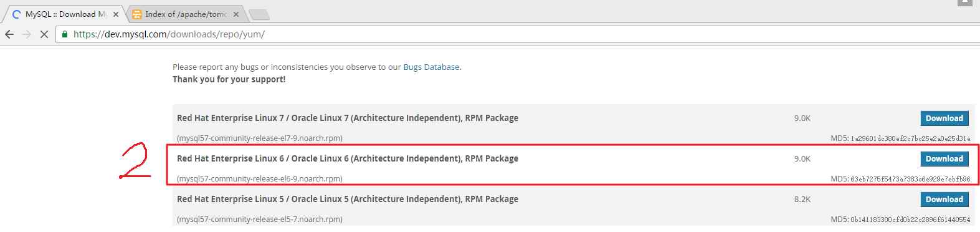Click the Red Hat Enterprise Linux 6 title
Screen dimensions: 980x232
pyautogui.click(x=348, y=158)
